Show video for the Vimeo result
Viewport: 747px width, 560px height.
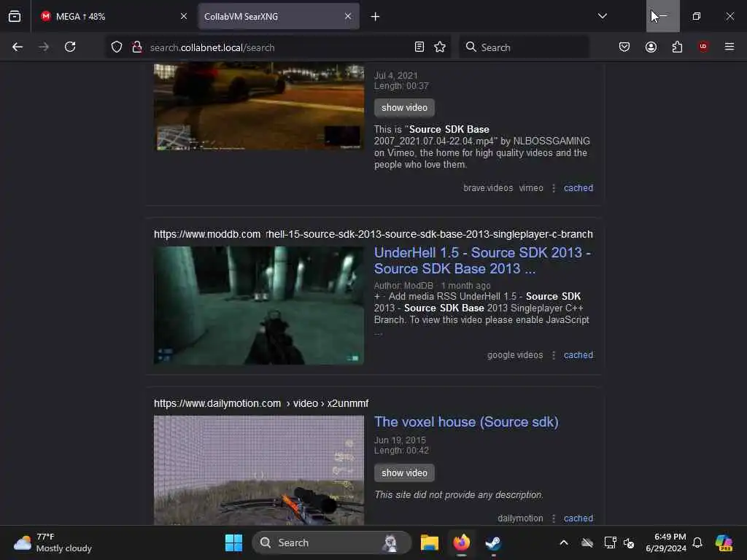404,108
